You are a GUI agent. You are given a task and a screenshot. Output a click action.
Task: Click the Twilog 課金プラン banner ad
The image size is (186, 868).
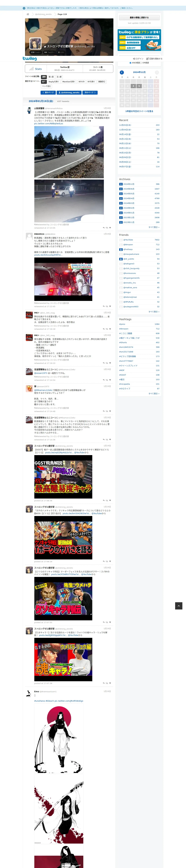(x=139, y=40)
